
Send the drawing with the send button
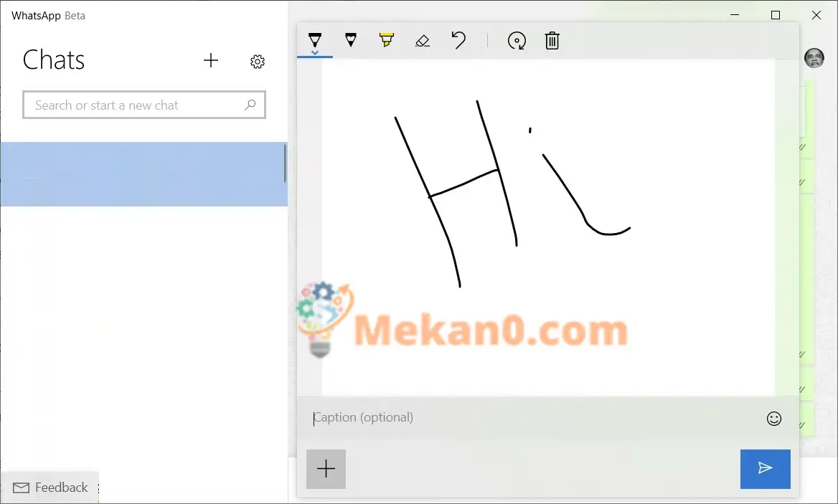(x=766, y=469)
